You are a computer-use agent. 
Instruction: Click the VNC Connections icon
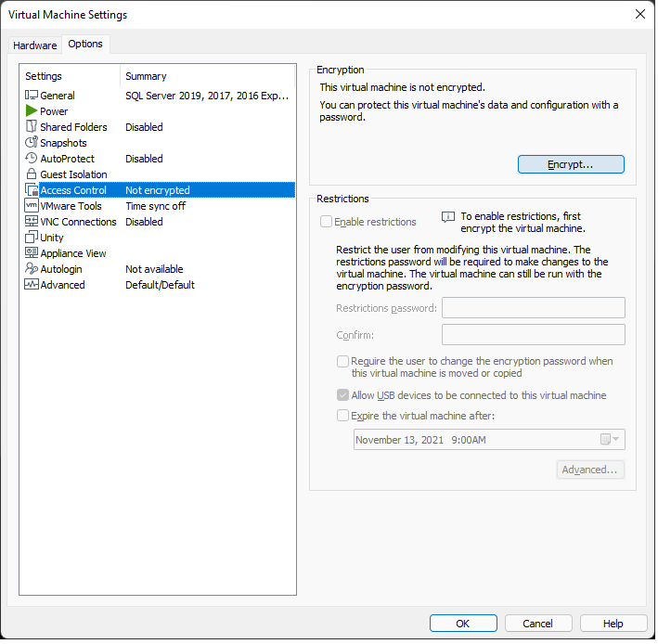[32, 222]
